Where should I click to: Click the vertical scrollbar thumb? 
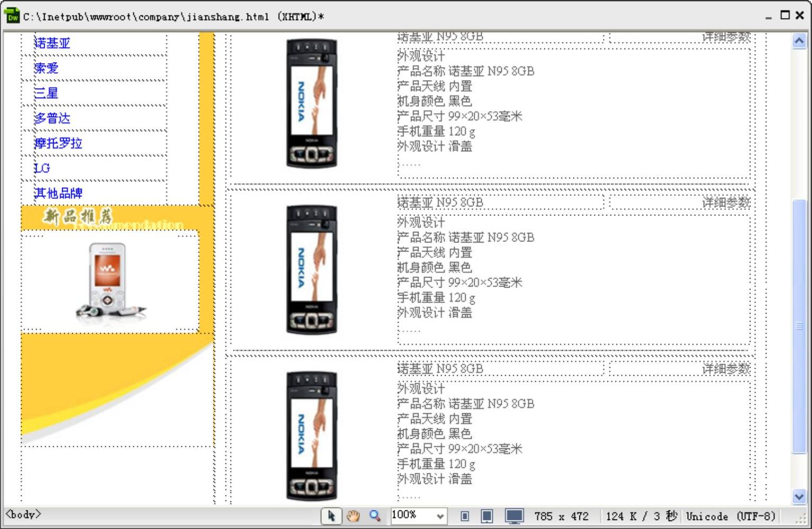799,326
